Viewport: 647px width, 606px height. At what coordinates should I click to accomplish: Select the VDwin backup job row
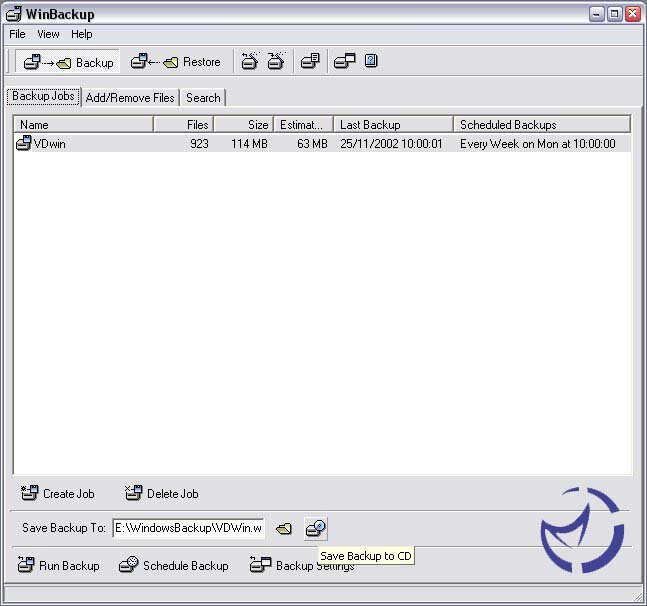pyautogui.click(x=50, y=144)
